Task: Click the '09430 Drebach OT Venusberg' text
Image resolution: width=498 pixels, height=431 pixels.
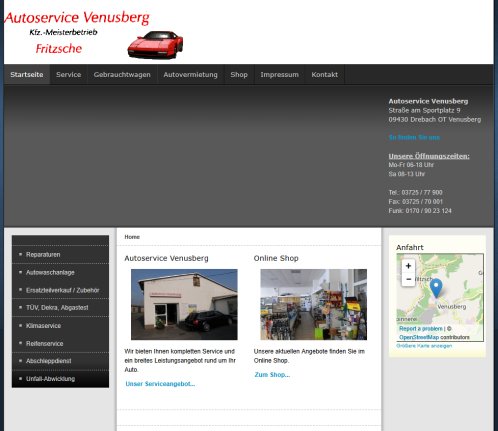Action: tap(435, 120)
